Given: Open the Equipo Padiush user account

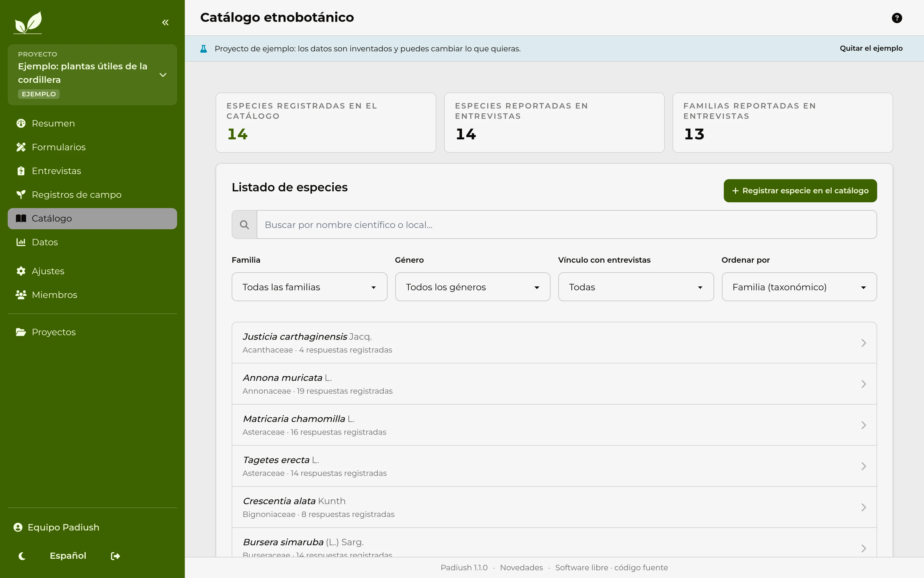Looking at the screenshot, I should [x=56, y=528].
